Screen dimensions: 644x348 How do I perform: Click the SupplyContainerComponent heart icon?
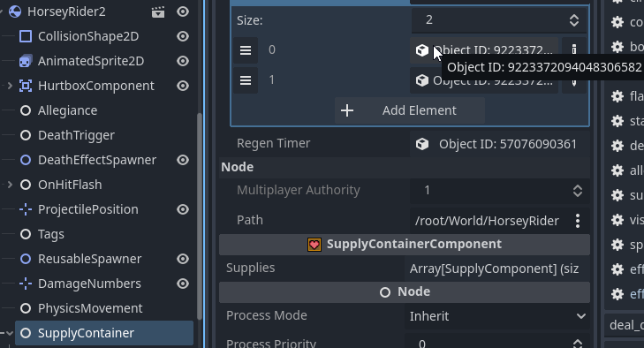[x=314, y=245]
